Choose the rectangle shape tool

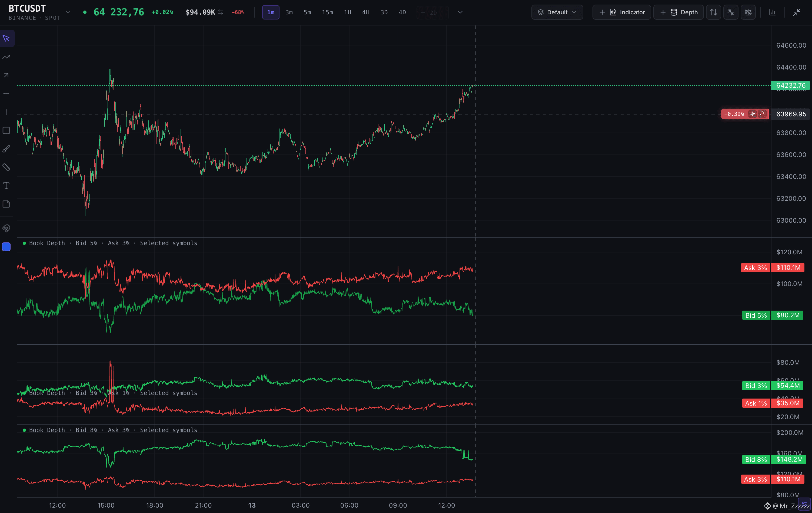6,131
